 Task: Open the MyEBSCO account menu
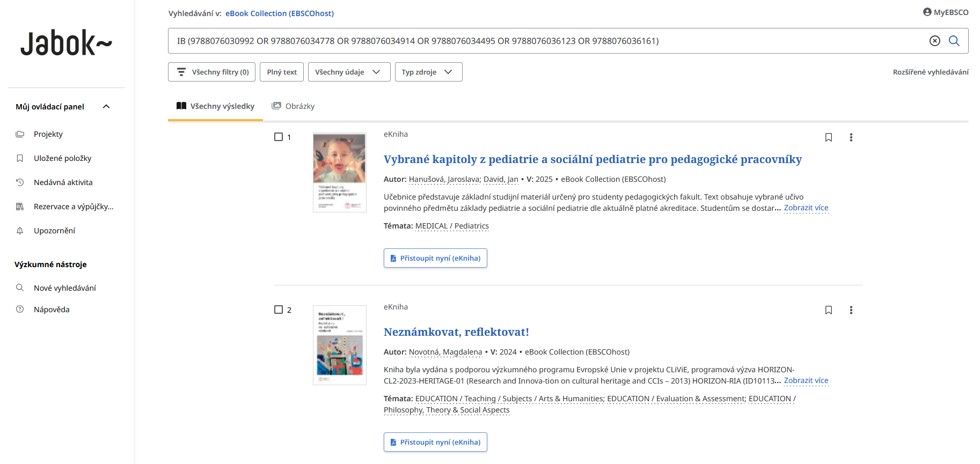[945, 12]
